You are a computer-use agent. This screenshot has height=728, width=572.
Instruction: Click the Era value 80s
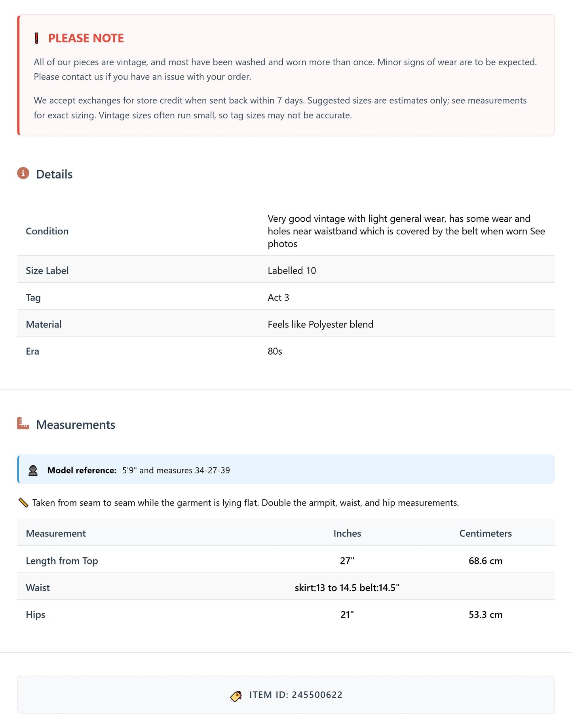coord(275,352)
